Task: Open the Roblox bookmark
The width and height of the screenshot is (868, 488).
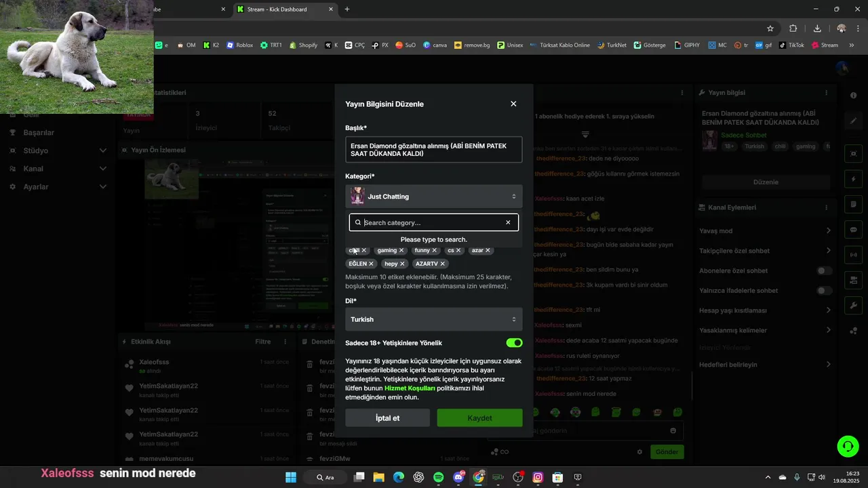Action: (240, 45)
